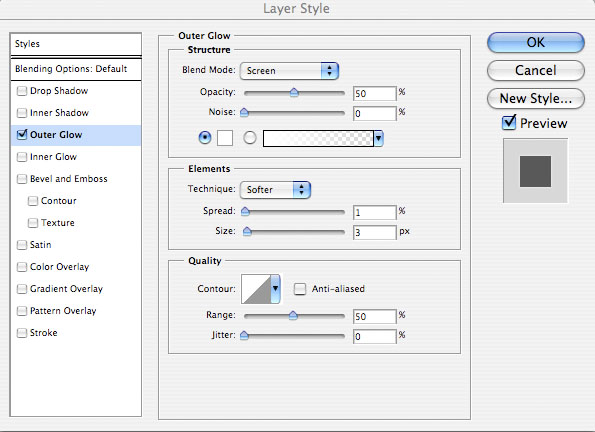Viewport: 595px width, 432px height.
Task: Select the gradient glow radio button
Action: [250, 138]
